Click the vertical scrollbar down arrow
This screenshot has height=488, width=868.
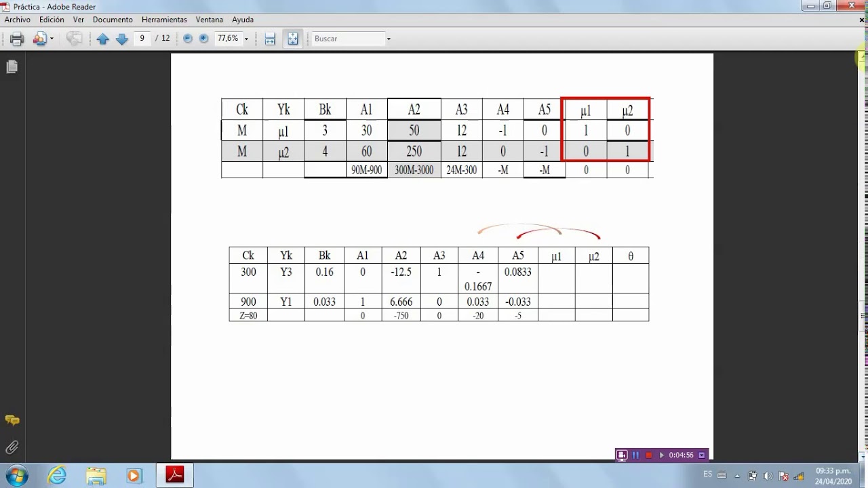click(862, 455)
